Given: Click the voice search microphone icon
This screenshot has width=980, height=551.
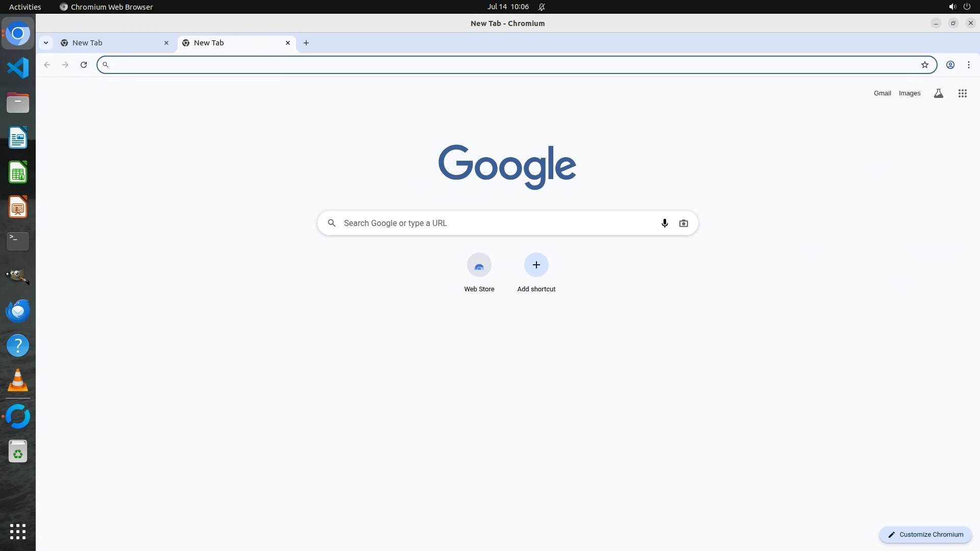Looking at the screenshot, I should point(664,223).
